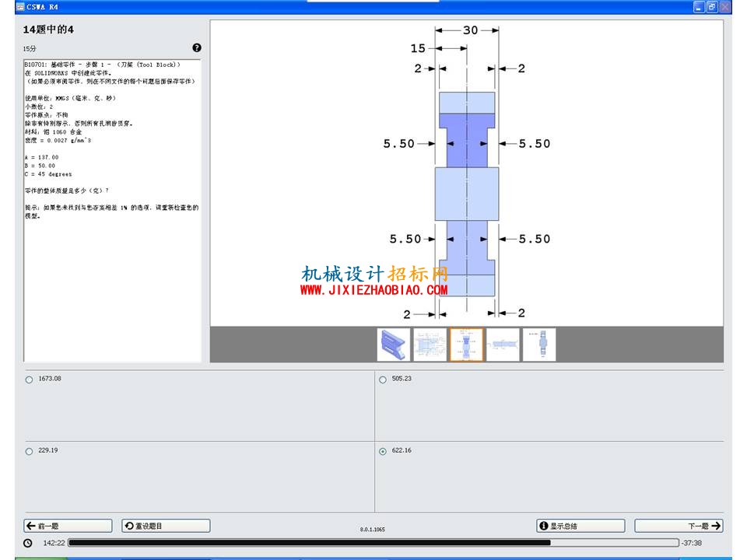Click inside the question description text box
This screenshot has width=747, height=560.
[112, 210]
